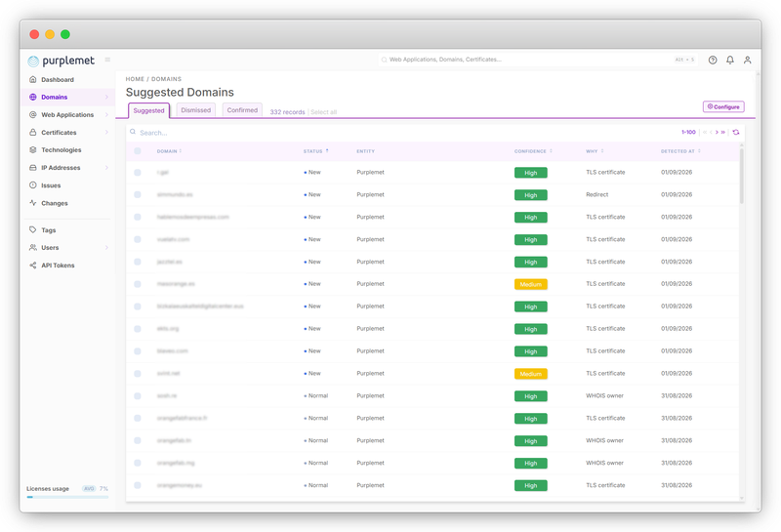The height and width of the screenshot is (532, 781).
Task: Jump to the first results page
Action: pyautogui.click(x=705, y=132)
